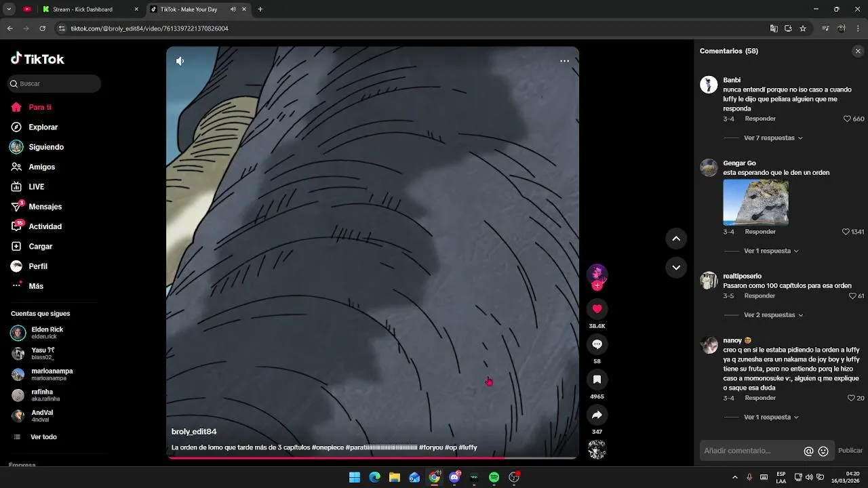Click the TikTok logo
Viewport: 868px width, 488px height.
click(37, 59)
